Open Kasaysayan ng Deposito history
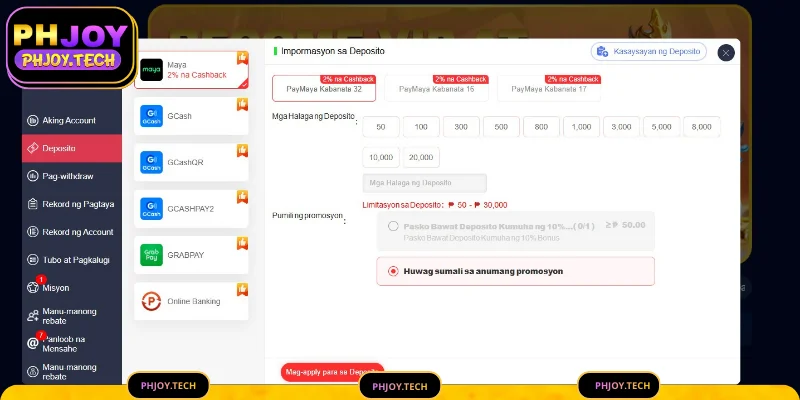800x400 pixels. 648,52
